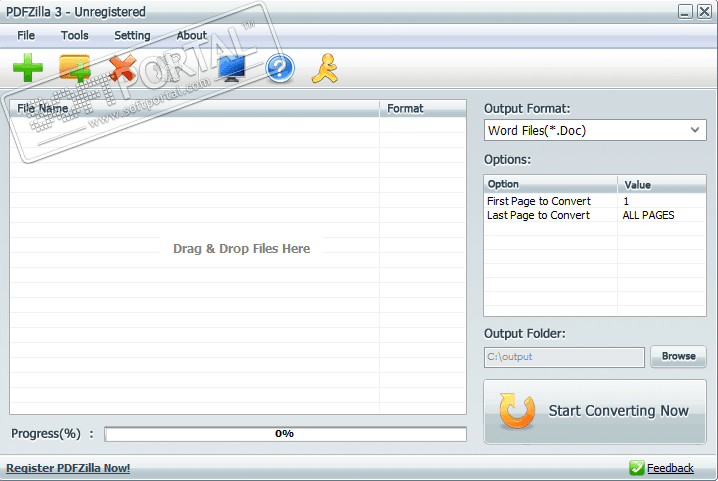Click the orange refresh arrow icon on the Start Converting button
The height and width of the screenshot is (481, 718).
(517, 410)
